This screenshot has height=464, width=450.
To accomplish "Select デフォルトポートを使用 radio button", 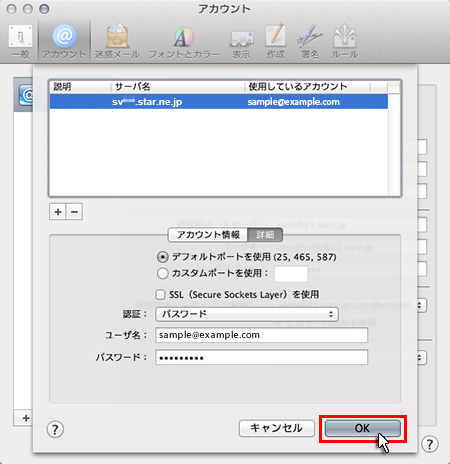I will point(163,257).
